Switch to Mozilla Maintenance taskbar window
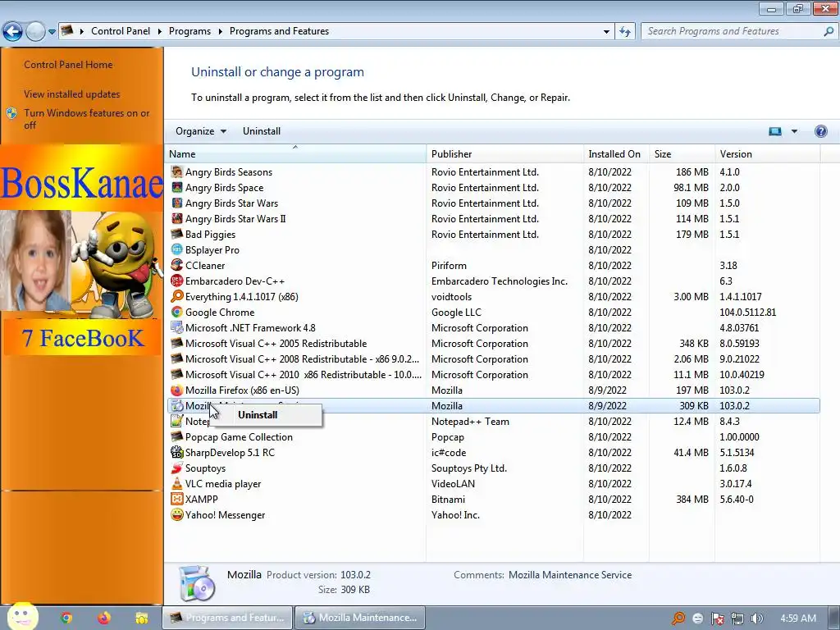The height and width of the screenshot is (630, 840). (x=360, y=618)
